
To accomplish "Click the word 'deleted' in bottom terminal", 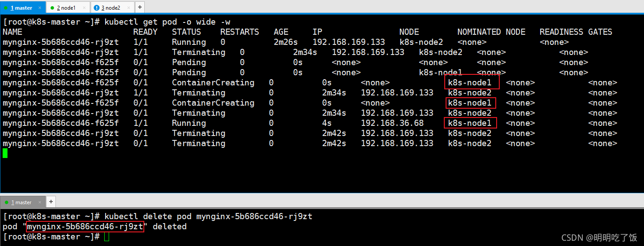I will click(x=169, y=227).
